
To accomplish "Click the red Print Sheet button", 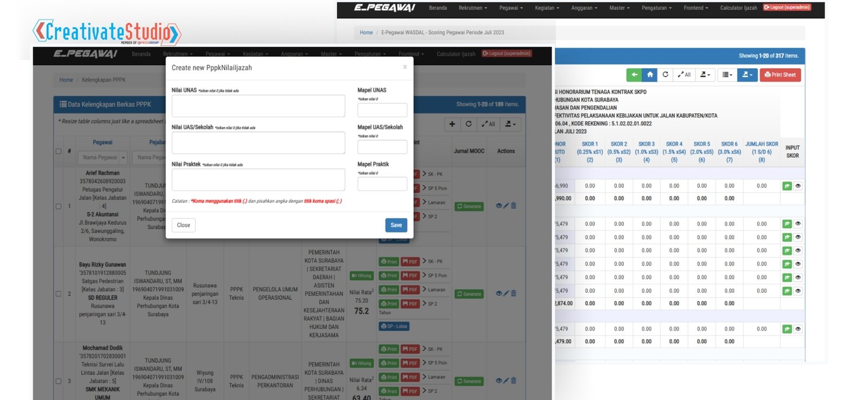I will 780,75.
